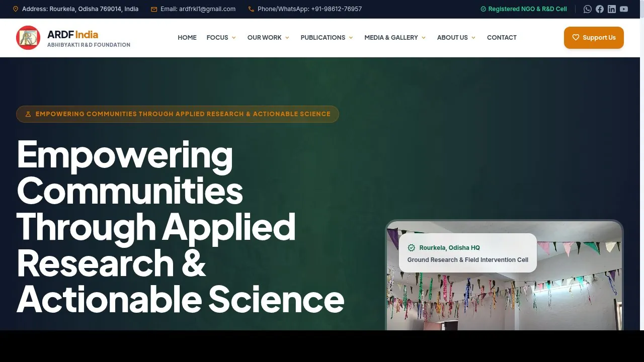Expand the MEDIA & GALLERY dropdown chevron
The width and height of the screenshot is (644, 362).
point(424,38)
